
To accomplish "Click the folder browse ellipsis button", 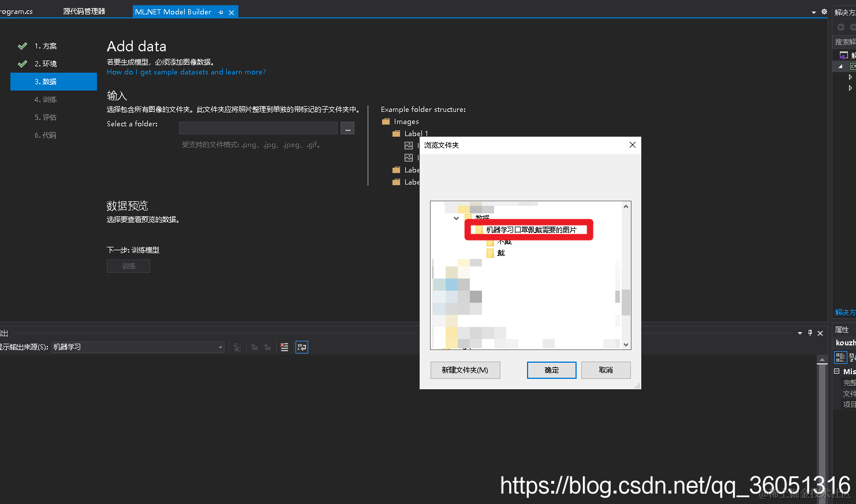I will click(347, 129).
